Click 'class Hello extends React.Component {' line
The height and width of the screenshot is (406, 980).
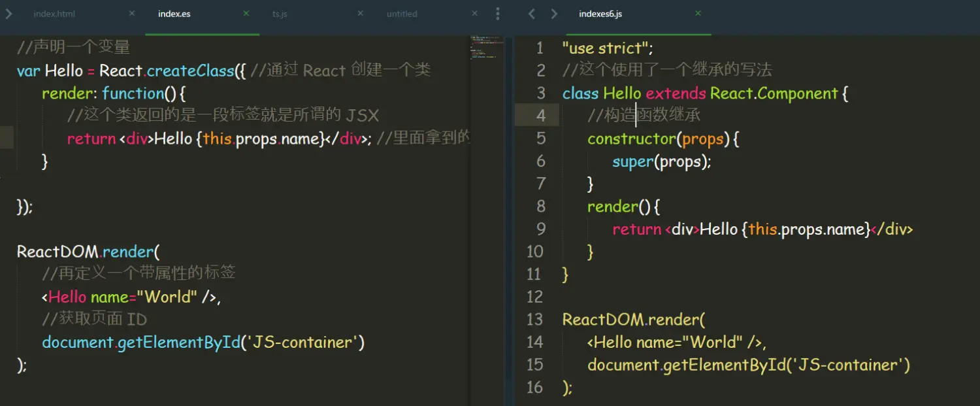point(705,93)
